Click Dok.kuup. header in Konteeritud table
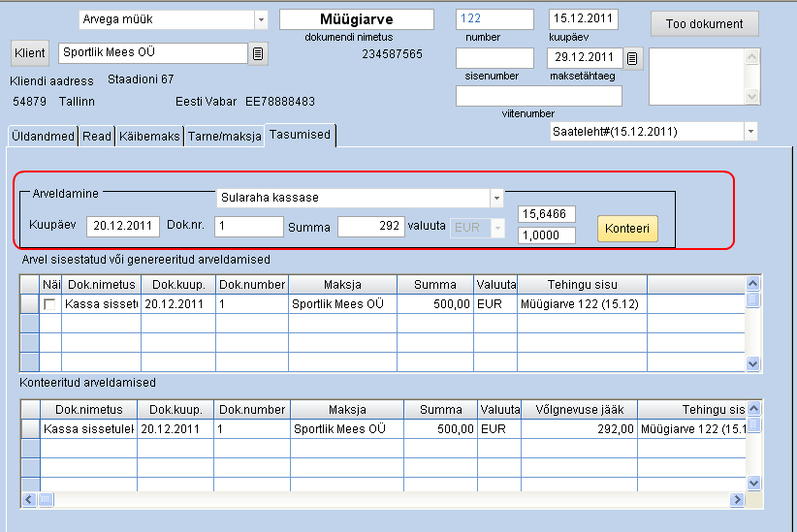Image resolution: width=797 pixels, height=532 pixels. [x=175, y=410]
